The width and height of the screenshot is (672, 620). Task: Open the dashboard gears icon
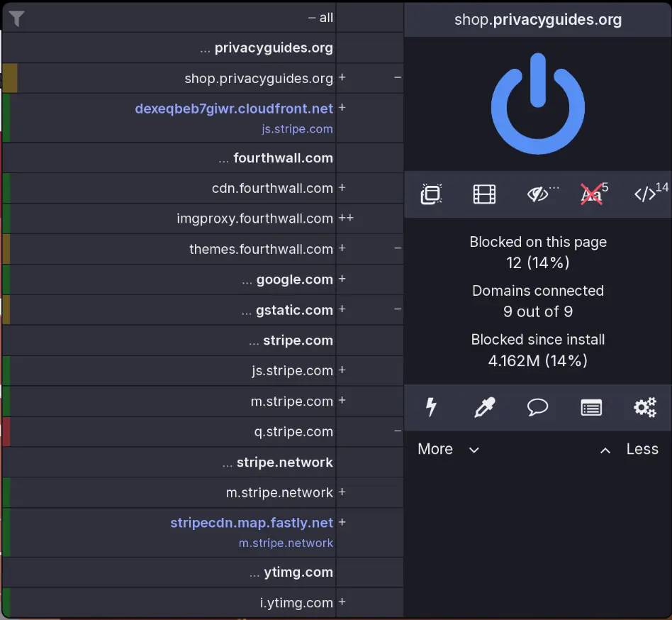pyautogui.click(x=645, y=407)
